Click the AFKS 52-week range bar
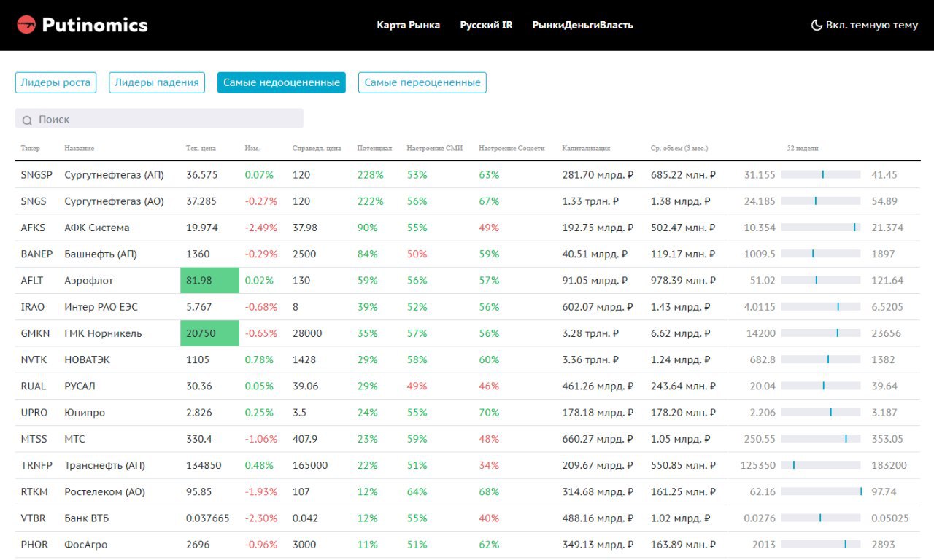 (x=821, y=227)
